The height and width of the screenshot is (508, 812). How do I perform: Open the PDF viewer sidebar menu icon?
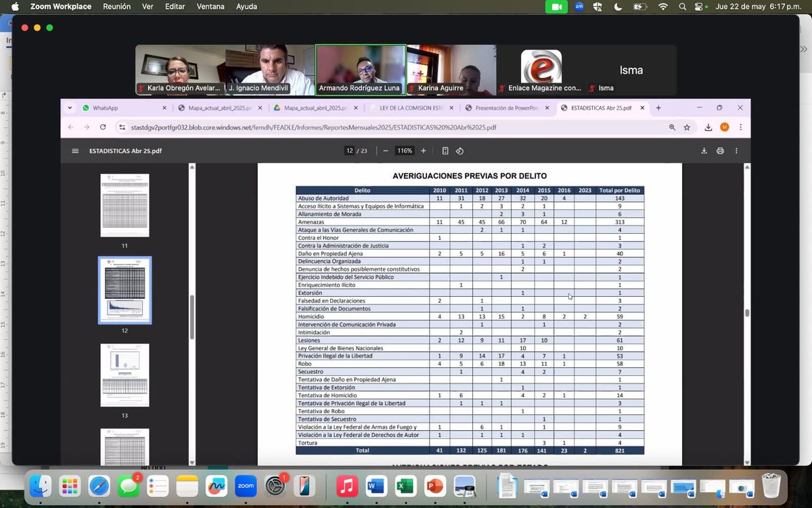(x=75, y=151)
